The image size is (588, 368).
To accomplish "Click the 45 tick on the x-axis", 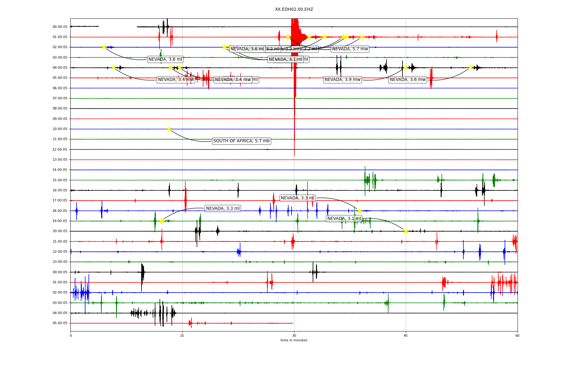I will pos(405,335).
